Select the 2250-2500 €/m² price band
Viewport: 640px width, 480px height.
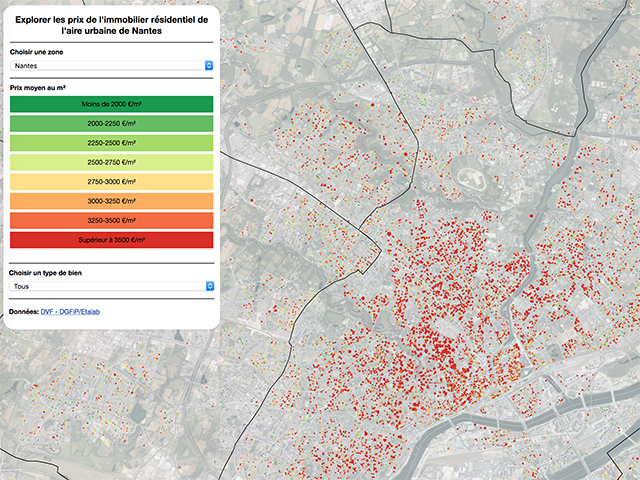pyautogui.click(x=110, y=143)
